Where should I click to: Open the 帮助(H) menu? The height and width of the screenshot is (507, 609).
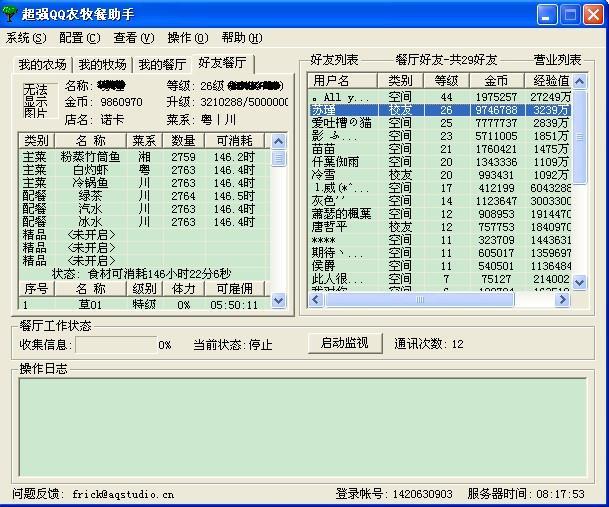pos(242,38)
